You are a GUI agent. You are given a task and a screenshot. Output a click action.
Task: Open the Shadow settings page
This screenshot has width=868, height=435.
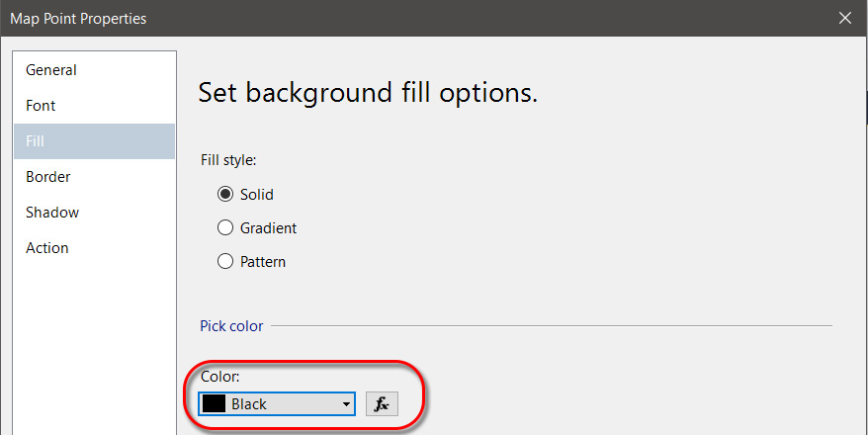tap(52, 213)
